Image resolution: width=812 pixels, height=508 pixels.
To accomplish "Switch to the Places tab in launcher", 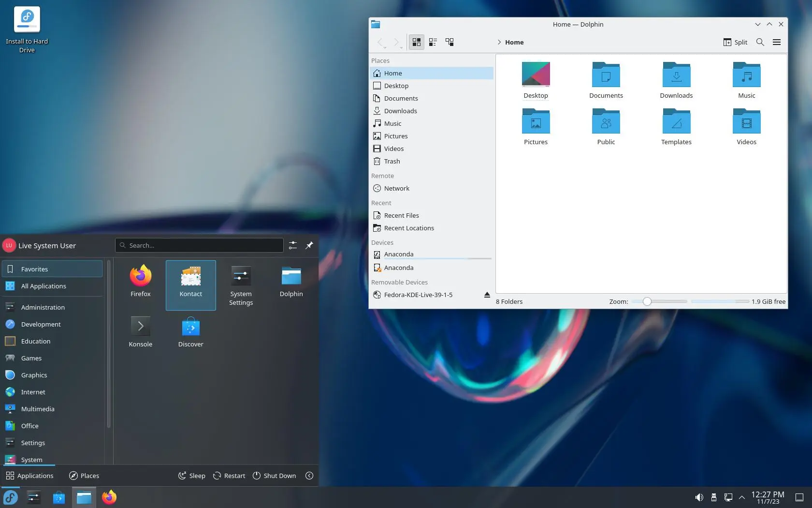I will click(x=84, y=476).
